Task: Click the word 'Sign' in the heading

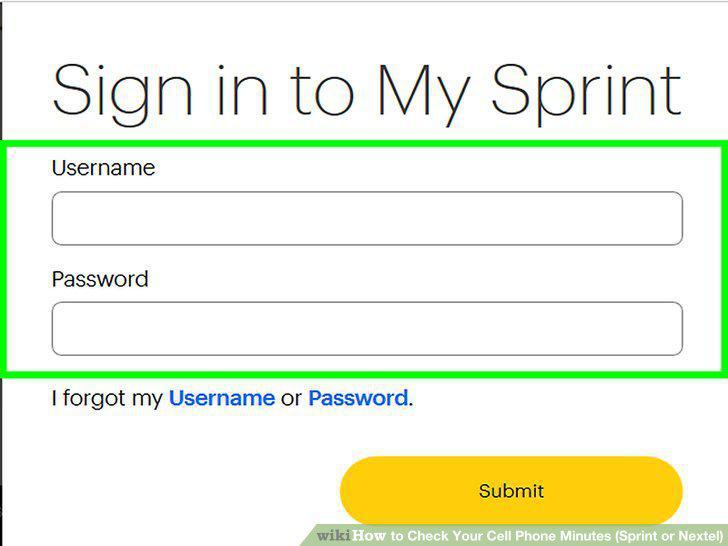Action: (x=122, y=93)
